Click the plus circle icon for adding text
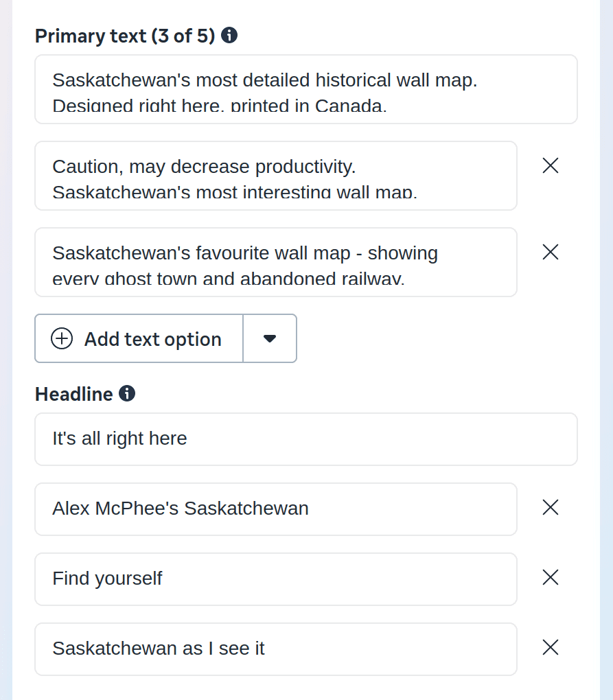The height and width of the screenshot is (700, 613). (62, 338)
